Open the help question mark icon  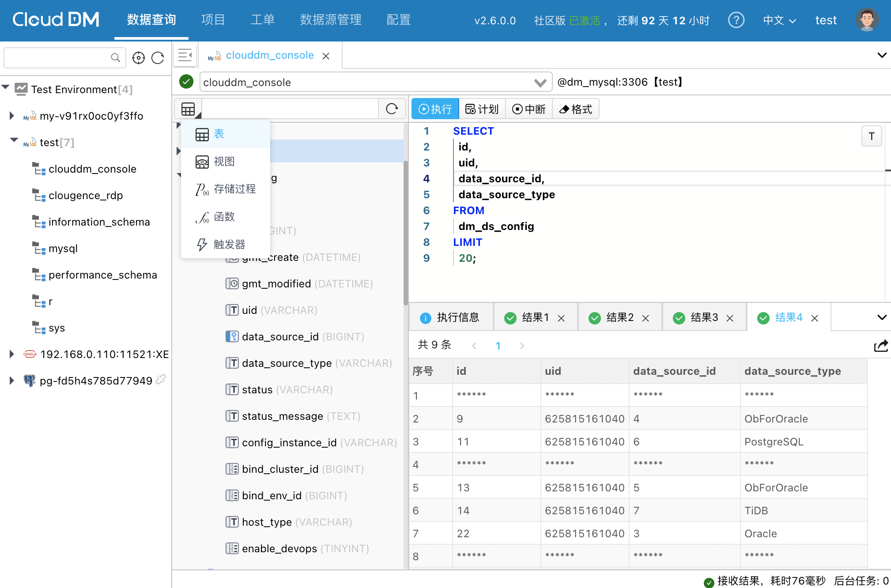pos(736,20)
